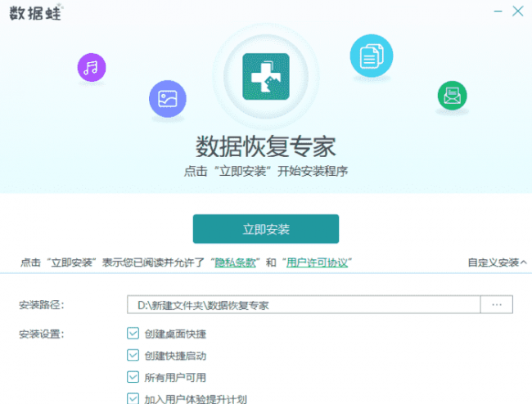Image resolution: width=532 pixels, height=404 pixels.
Task: Uncheck 创建桌面快捷 checkbox
Action: (x=133, y=334)
